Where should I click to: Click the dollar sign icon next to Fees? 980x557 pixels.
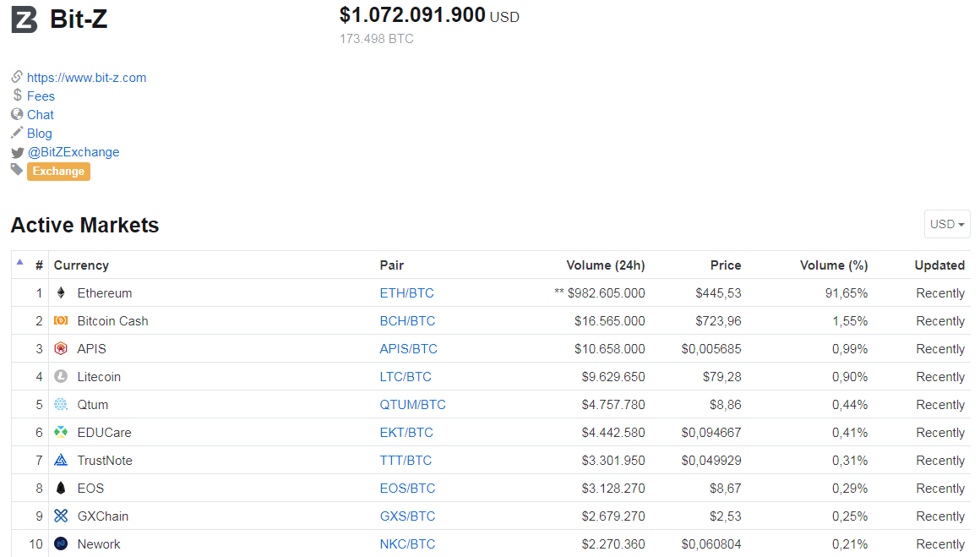(18, 95)
